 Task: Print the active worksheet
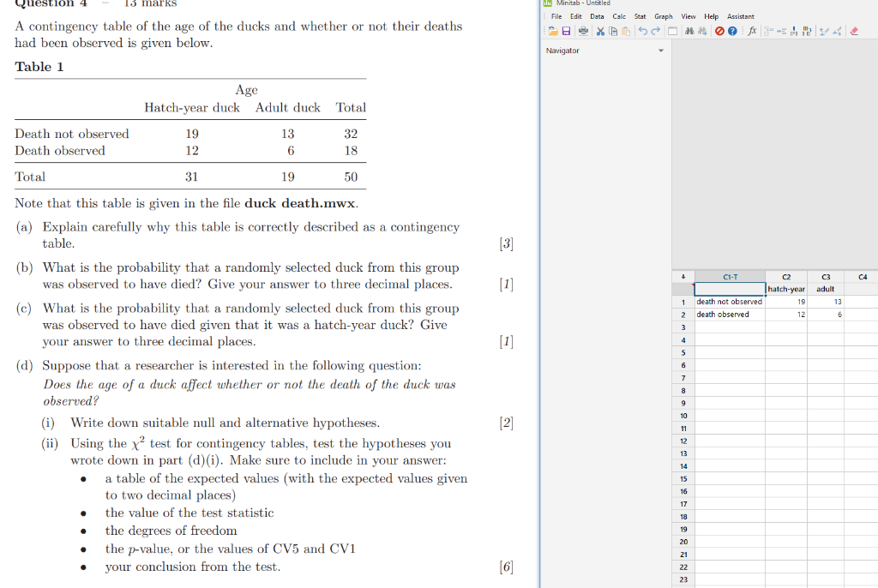point(583,33)
